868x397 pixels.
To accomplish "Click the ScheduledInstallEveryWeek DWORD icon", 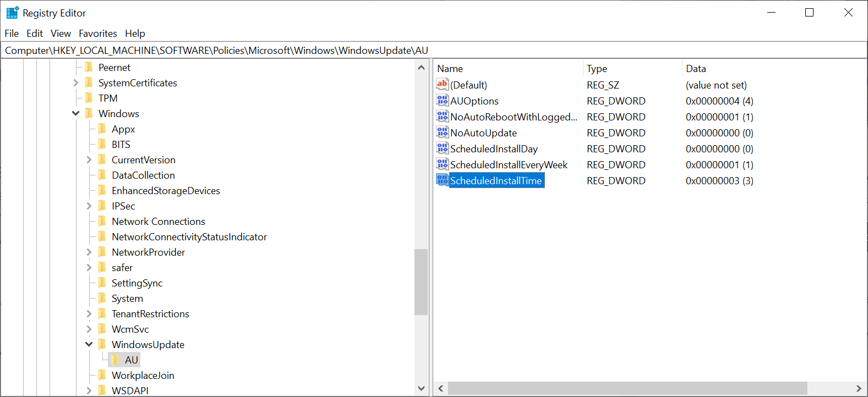I will coord(443,164).
